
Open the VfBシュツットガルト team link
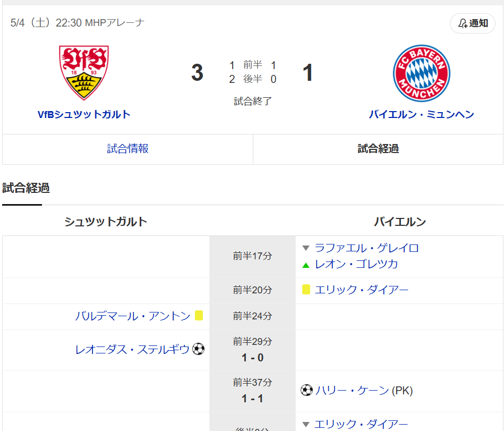[x=84, y=114]
